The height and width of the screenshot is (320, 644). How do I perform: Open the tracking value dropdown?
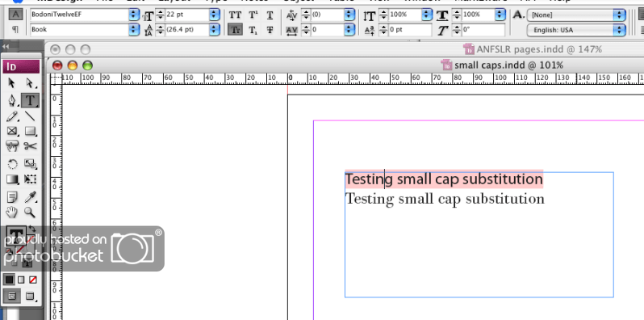click(349, 30)
